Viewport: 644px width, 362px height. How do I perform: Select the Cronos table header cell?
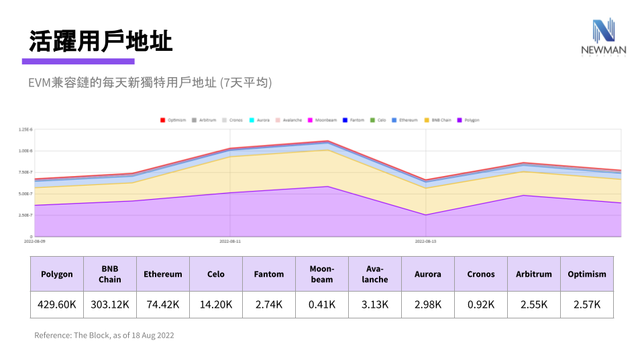click(x=480, y=274)
